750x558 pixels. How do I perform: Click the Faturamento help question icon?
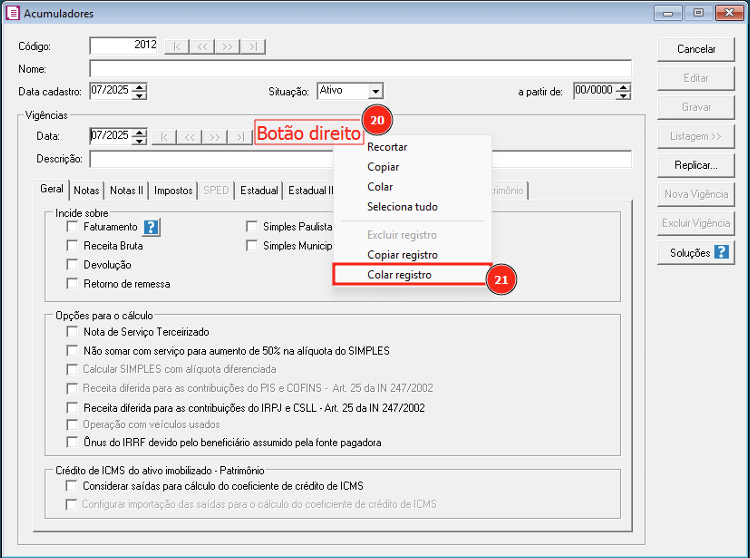pyautogui.click(x=152, y=227)
